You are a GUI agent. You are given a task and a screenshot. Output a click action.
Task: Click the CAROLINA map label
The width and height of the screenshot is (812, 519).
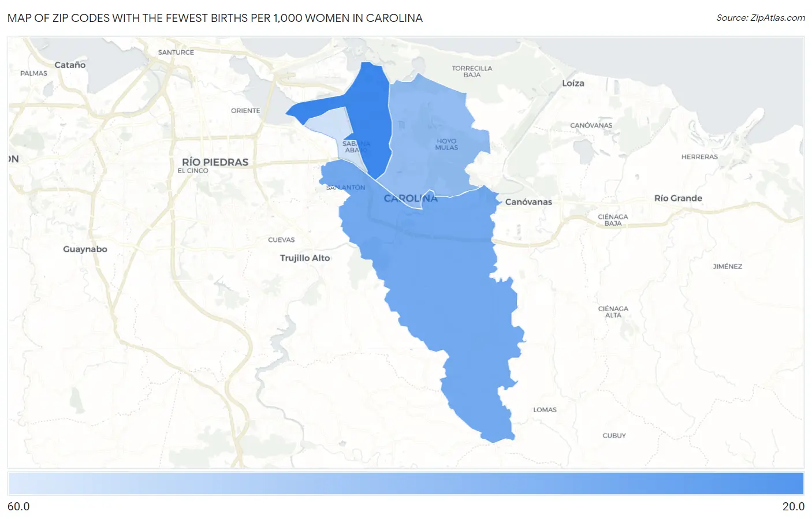[411, 199]
